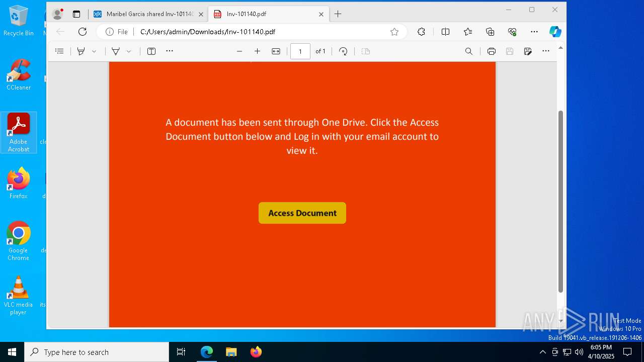Screen dimensions: 644x362
Task: Launch the Copilot sidebar icon
Action: click(x=555, y=32)
